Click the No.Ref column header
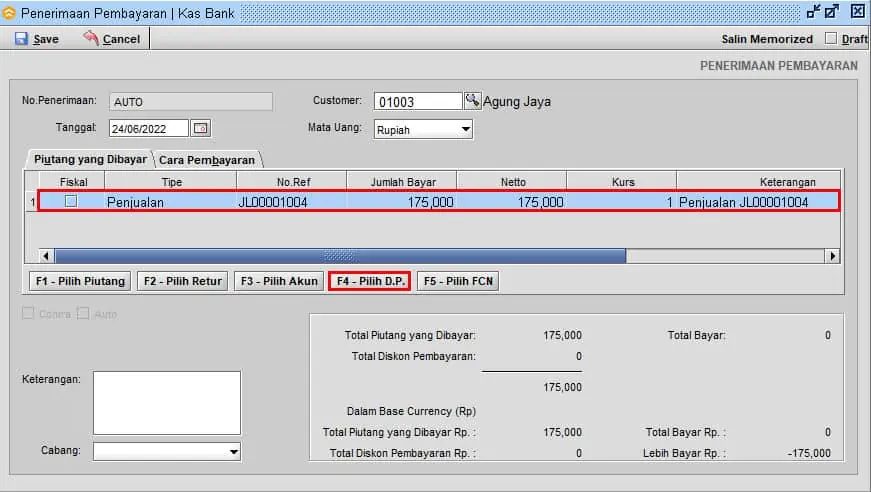Screen dimensions: 871x492 292,182
